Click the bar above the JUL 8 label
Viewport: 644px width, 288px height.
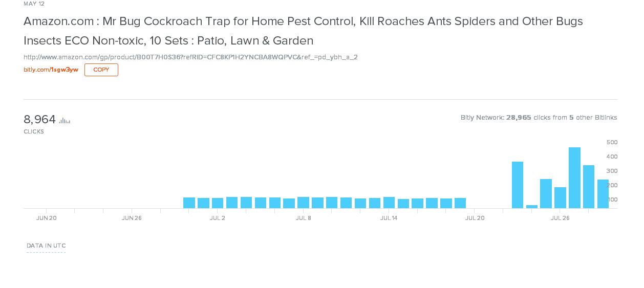click(303, 203)
